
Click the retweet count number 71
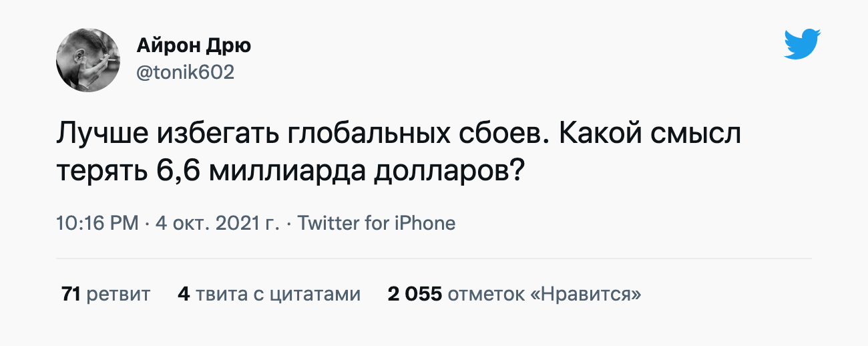(x=71, y=294)
